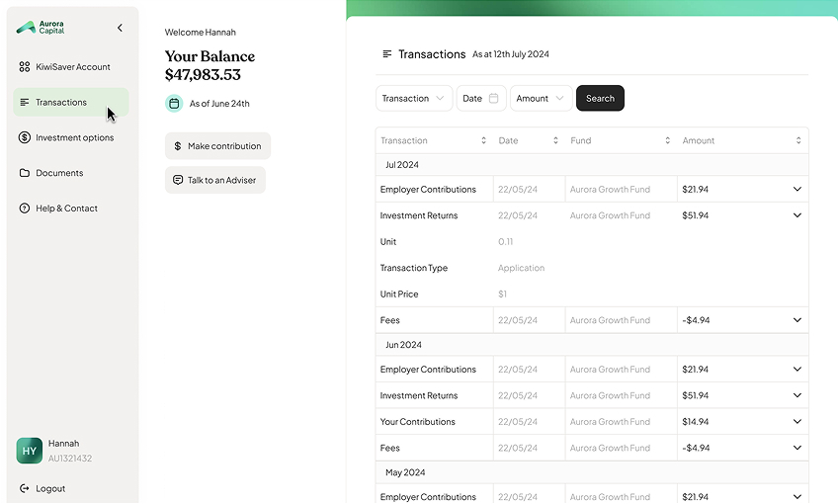Expand the Your Contributions row details

797,422
